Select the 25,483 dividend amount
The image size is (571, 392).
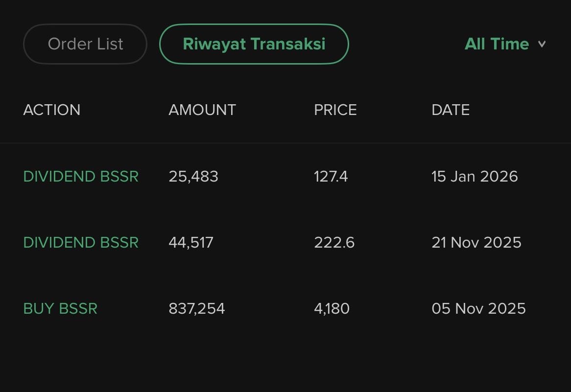click(193, 176)
